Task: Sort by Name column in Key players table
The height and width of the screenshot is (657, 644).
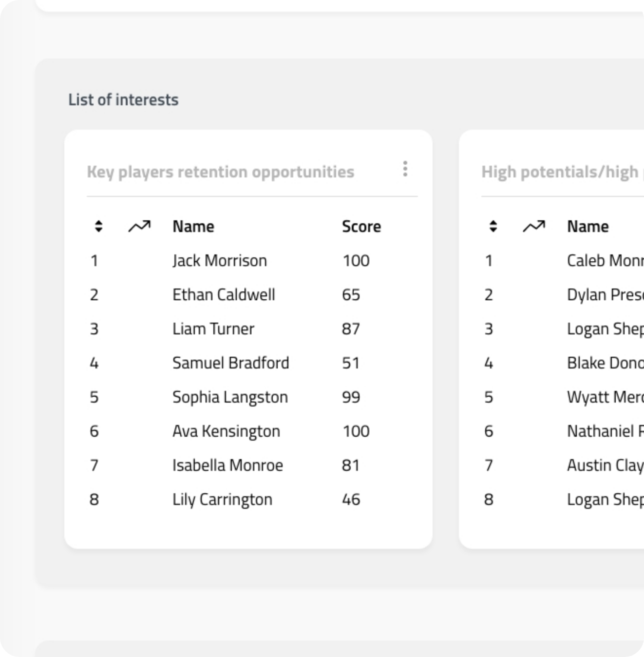Action: click(x=193, y=227)
